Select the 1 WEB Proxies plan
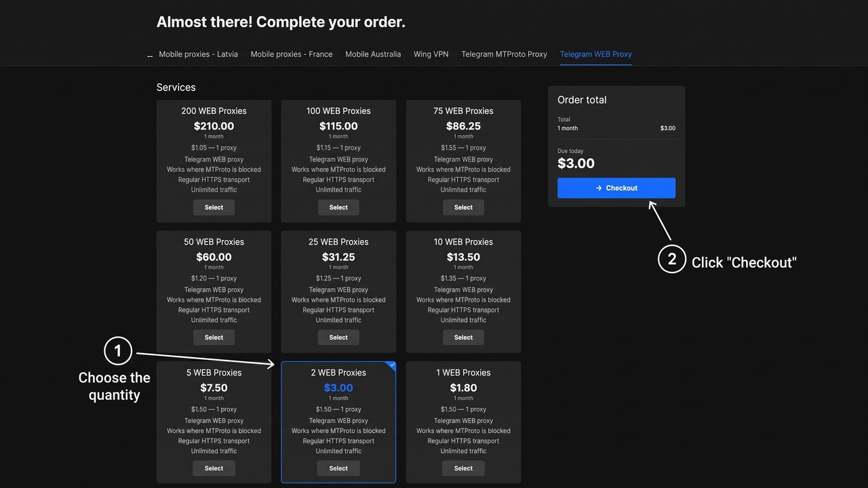This screenshot has width=868, height=488. click(463, 468)
